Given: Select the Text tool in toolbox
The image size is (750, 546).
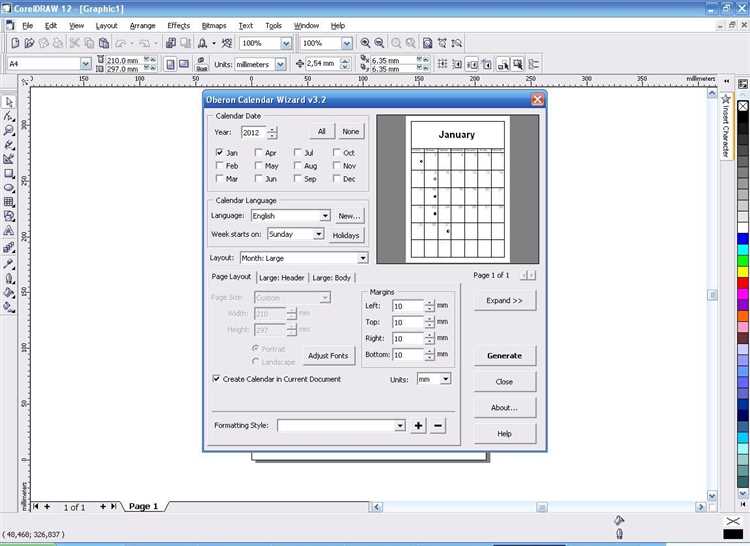Looking at the screenshot, I should [9, 231].
